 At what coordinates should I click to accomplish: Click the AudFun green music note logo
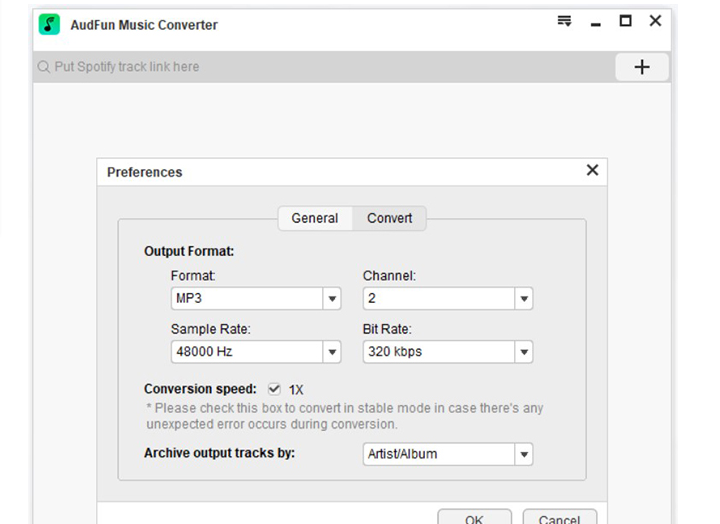pyautogui.click(x=49, y=24)
